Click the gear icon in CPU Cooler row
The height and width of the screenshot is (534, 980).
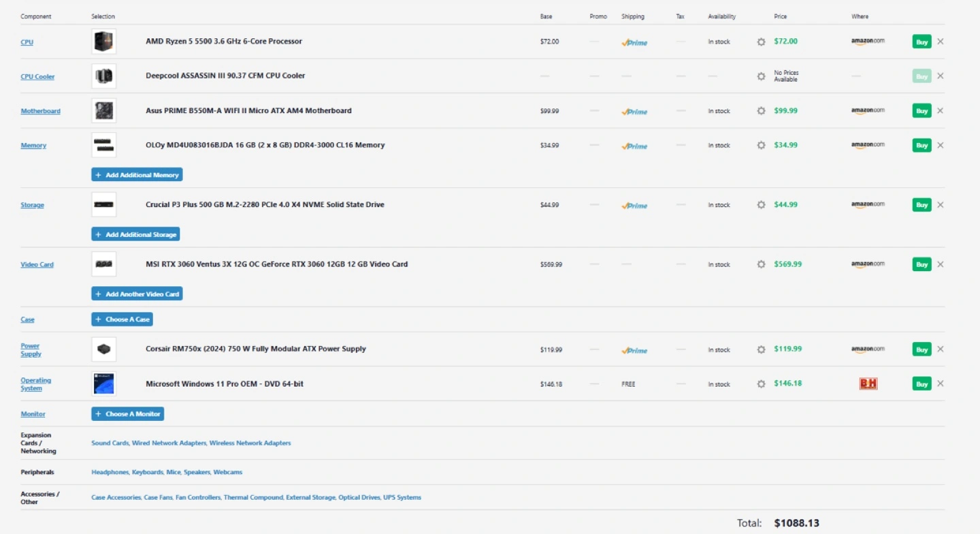pos(761,76)
